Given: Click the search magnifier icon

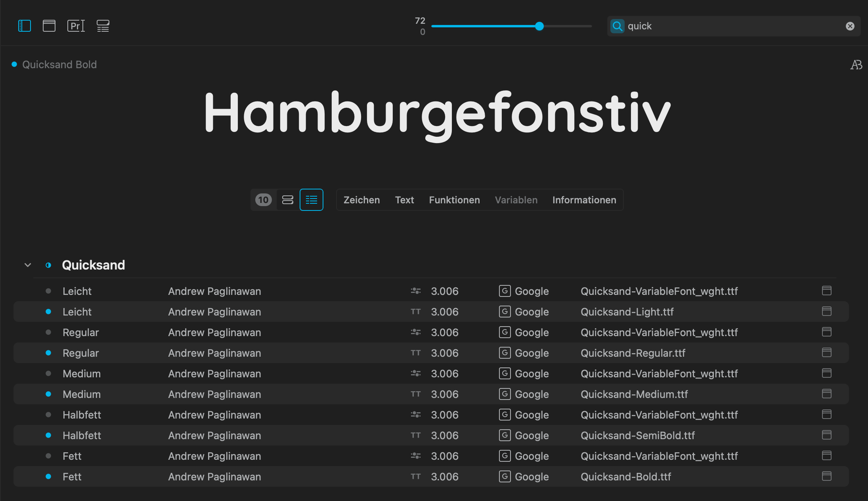Looking at the screenshot, I should [x=618, y=26].
